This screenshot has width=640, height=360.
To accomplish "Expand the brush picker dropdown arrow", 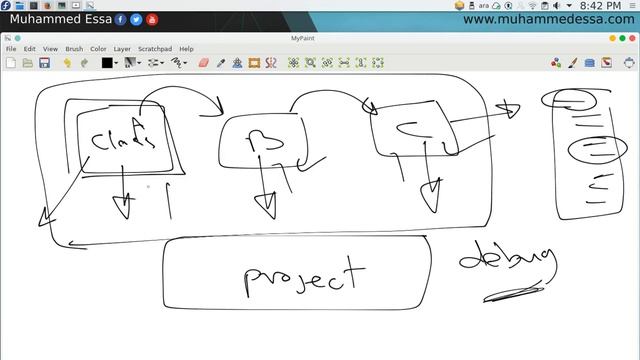I will [139, 63].
